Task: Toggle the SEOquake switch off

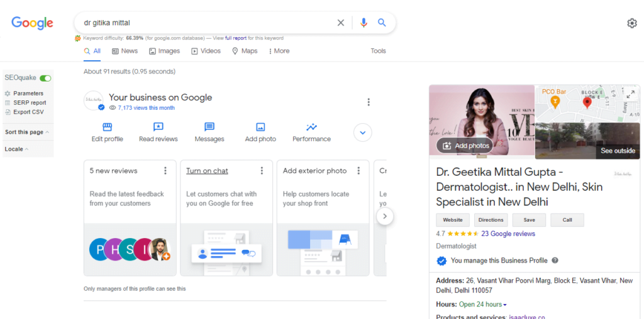Action: pos(45,78)
